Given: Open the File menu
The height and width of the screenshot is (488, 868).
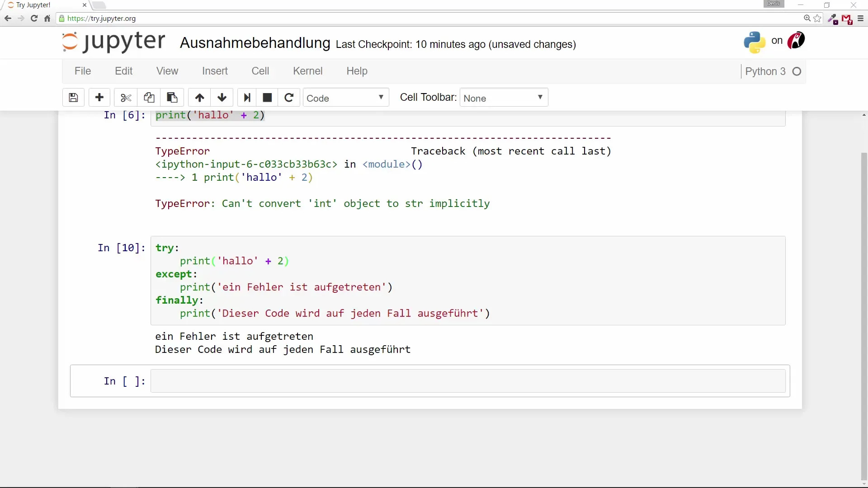Looking at the screenshot, I should click(x=83, y=71).
